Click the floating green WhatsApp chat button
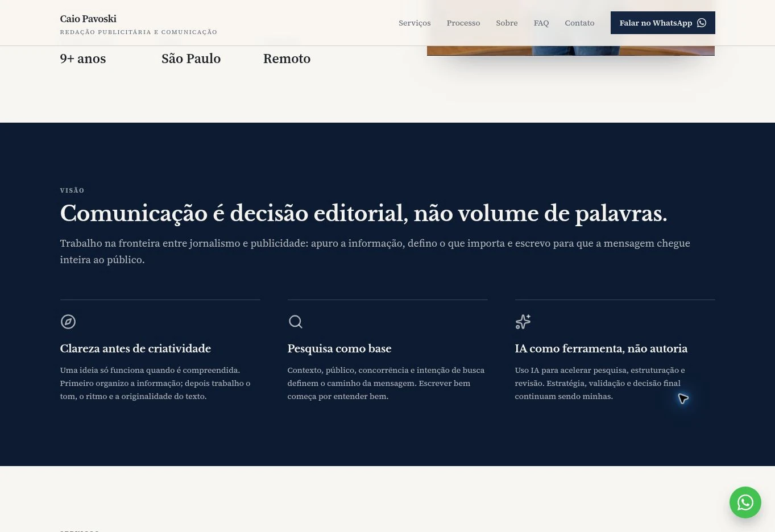This screenshot has height=532, width=775. click(x=745, y=502)
